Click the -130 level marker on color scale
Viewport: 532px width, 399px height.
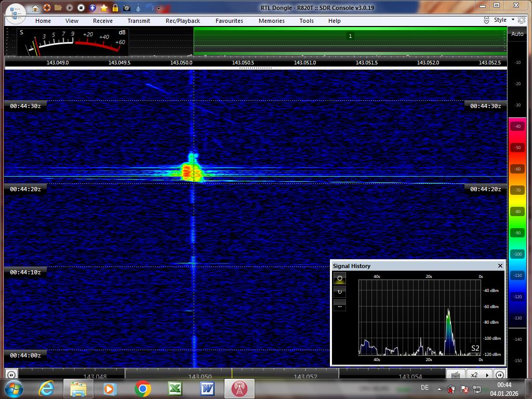pos(517,318)
